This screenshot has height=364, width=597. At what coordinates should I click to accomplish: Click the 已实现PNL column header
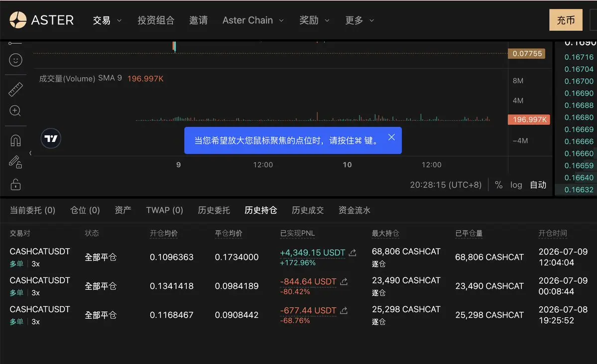click(x=297, y=233)
